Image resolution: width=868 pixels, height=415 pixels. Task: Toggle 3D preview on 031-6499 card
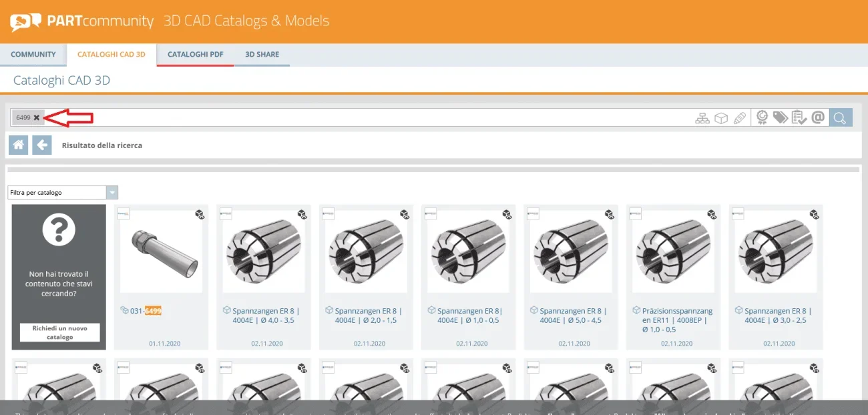click(x=200, y=214)
